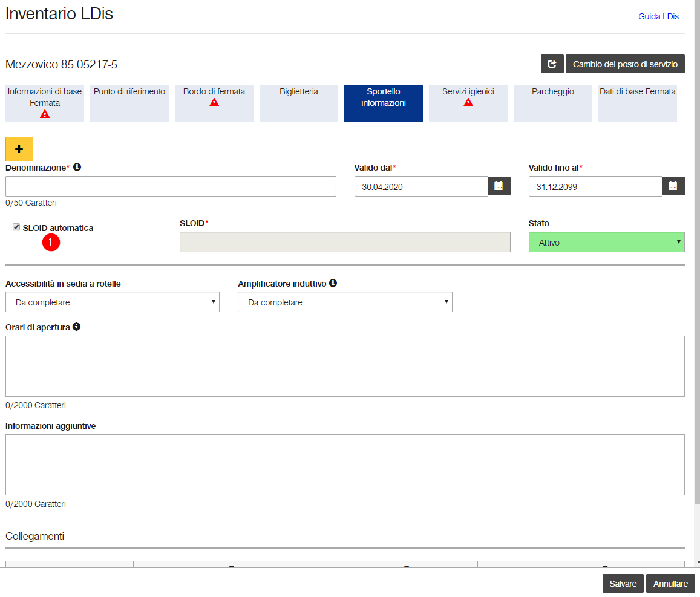The height and width of the screenshot is (597, 700).
Task: Click the Cambio del posto di servizio button
Action: tap(625, 64)
